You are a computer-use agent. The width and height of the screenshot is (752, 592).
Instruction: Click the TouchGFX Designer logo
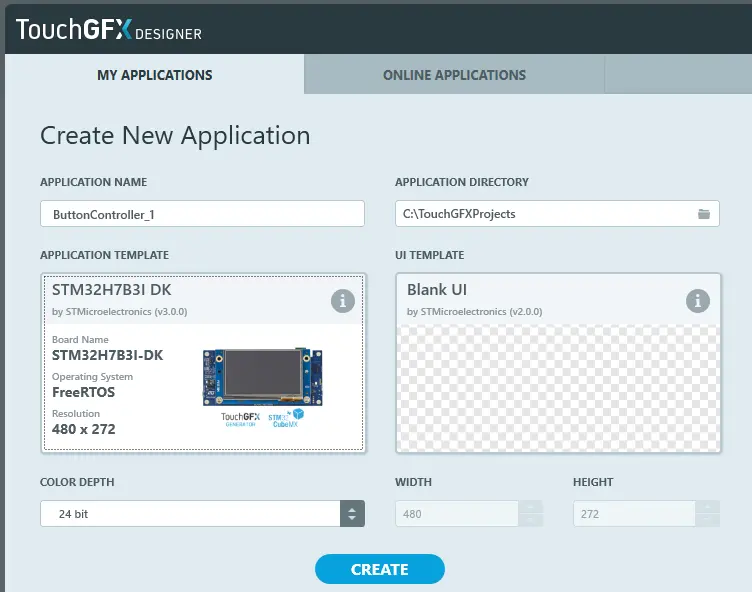tap(109, 29)
